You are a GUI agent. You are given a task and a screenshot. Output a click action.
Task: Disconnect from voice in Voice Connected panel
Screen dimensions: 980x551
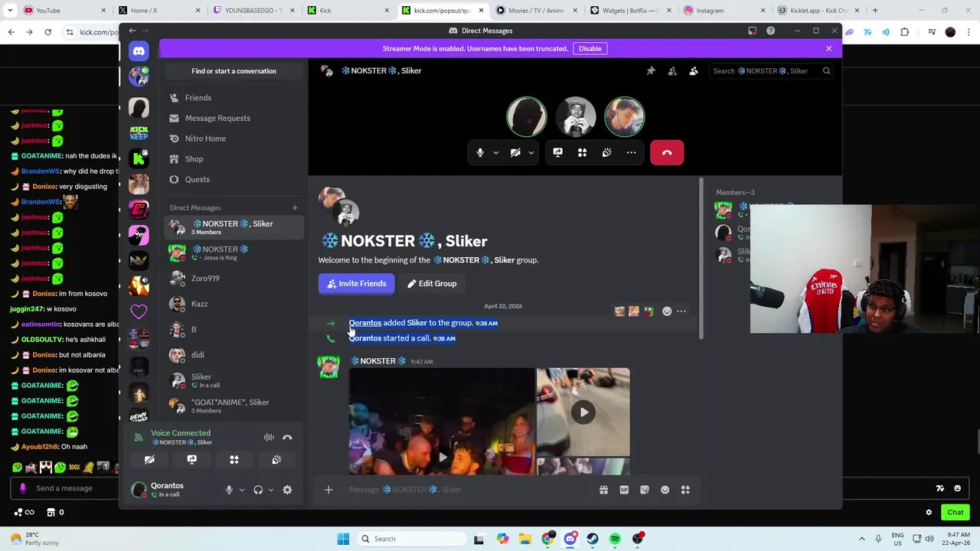(x=287, y=438)
